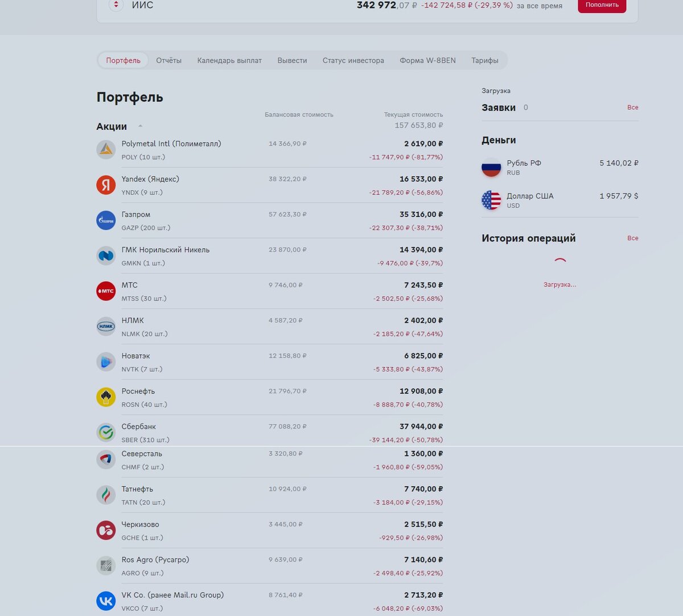Click the ИИС account name

142,5
